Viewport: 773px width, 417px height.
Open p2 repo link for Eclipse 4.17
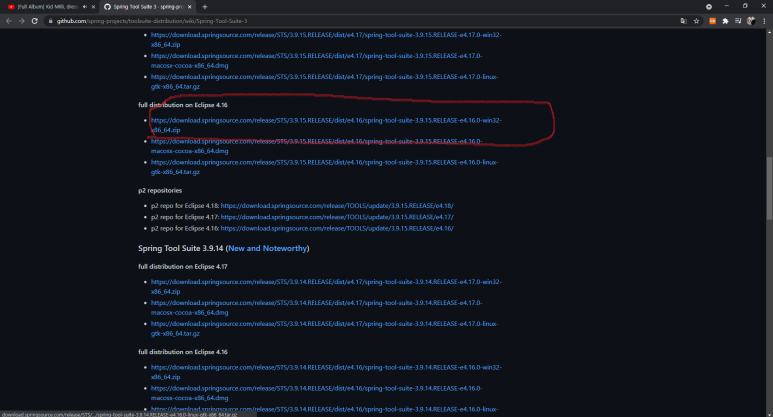[337, 217]
